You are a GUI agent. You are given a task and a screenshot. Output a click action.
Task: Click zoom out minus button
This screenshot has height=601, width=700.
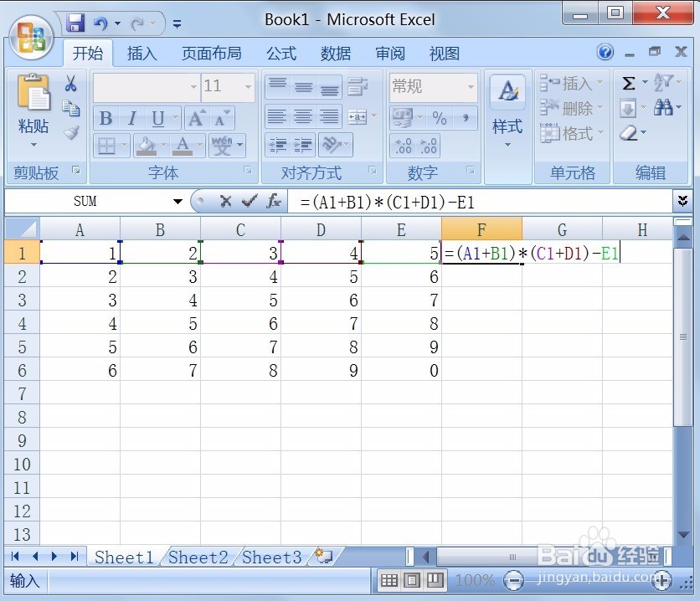[x=513, y=580]
